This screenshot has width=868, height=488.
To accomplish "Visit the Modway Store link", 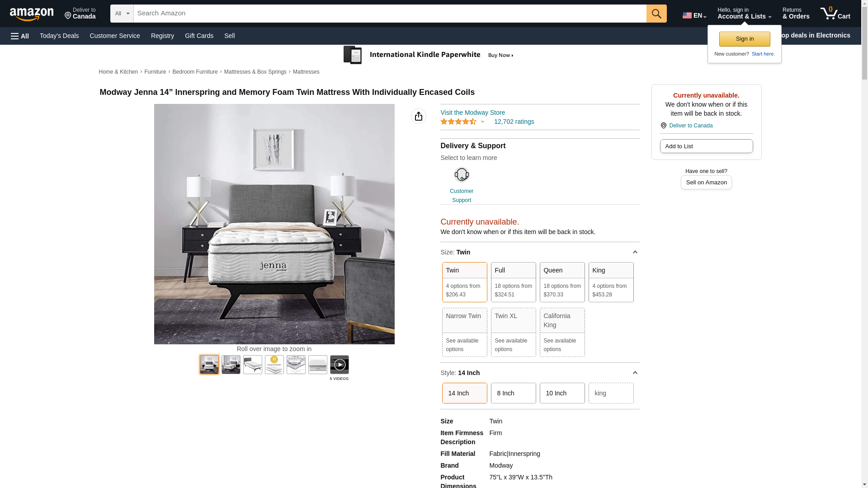I will [x=472, y=113].
